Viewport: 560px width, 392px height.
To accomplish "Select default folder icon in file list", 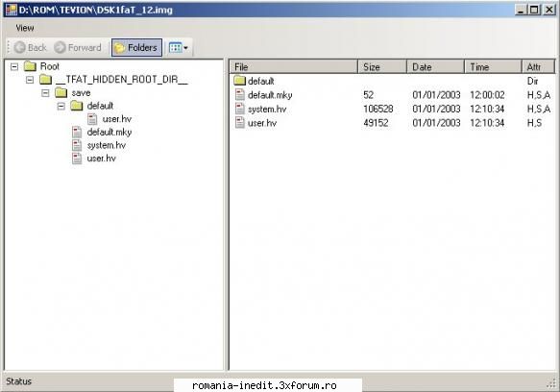I will 239,81.
